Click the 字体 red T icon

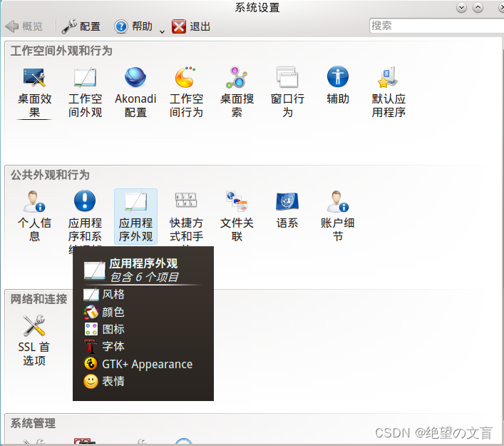pyautogui.click(x=91, y=347)
